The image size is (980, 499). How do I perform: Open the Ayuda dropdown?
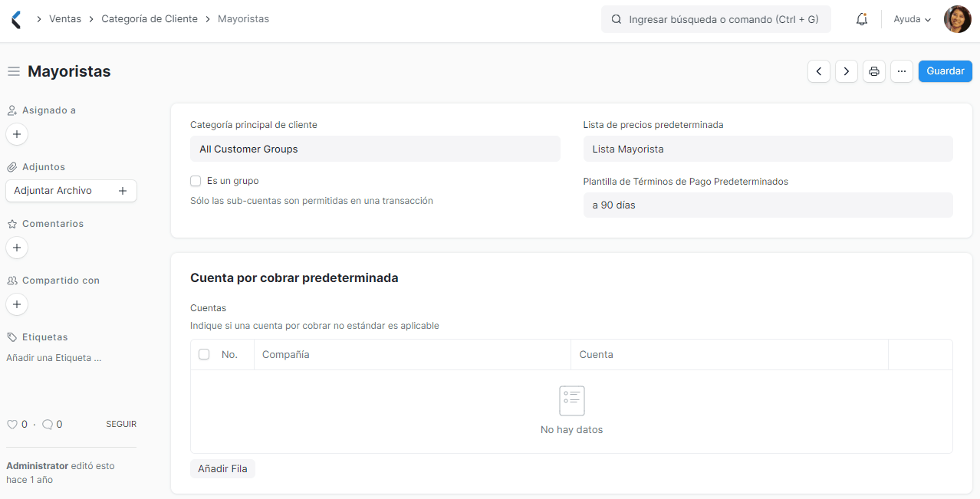[x=913, y=19]
